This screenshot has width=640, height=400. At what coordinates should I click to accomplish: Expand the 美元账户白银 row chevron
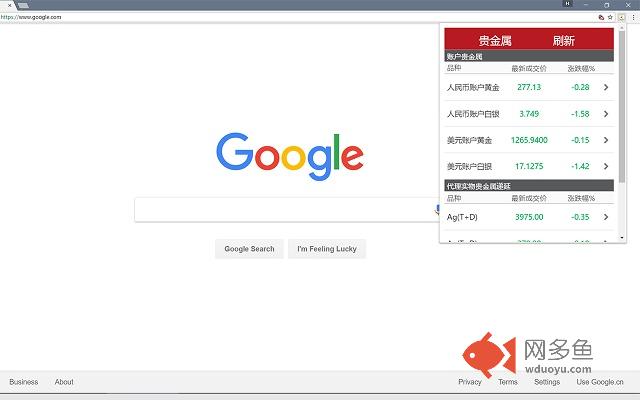click(x=606, y=166)
